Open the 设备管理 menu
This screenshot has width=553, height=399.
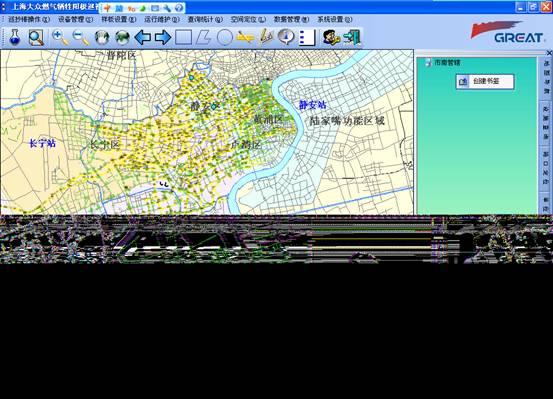pos(75,19)
